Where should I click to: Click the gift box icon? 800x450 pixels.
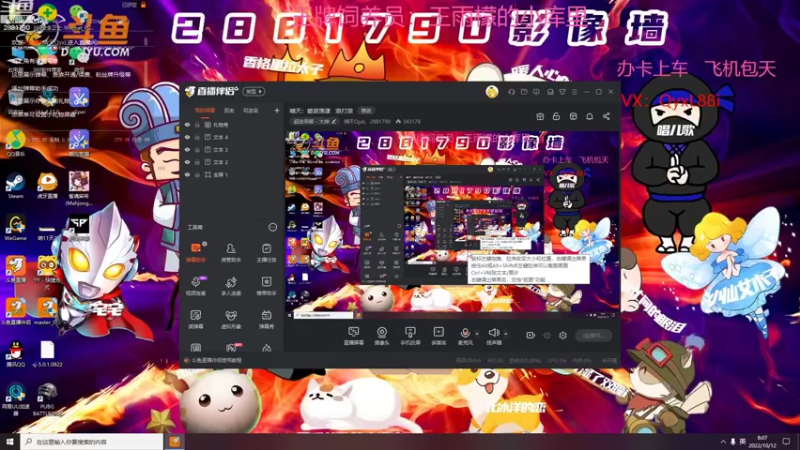540,116
